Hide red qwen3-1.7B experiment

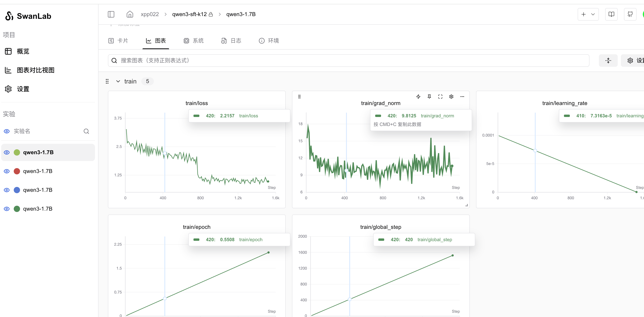(x=7, y=171)
